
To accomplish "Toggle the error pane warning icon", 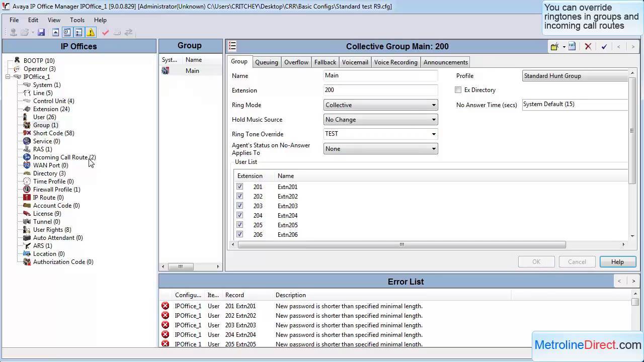I will 91,32.
